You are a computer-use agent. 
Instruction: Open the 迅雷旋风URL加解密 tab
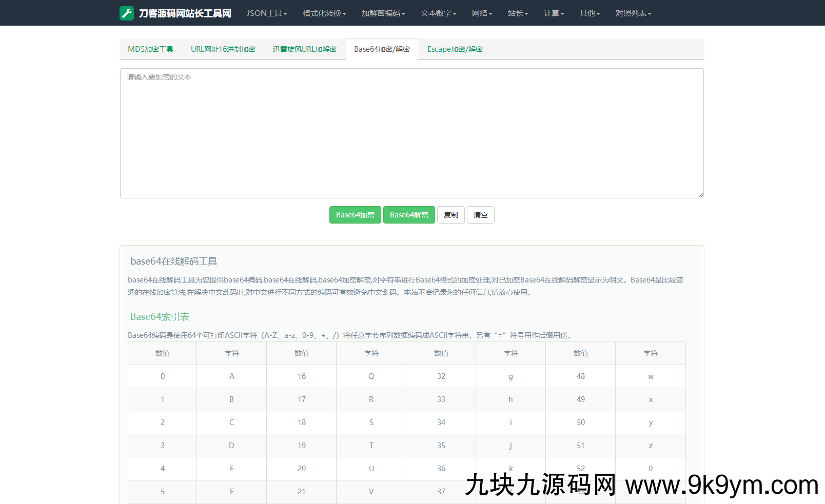click(x=304, y=49)
